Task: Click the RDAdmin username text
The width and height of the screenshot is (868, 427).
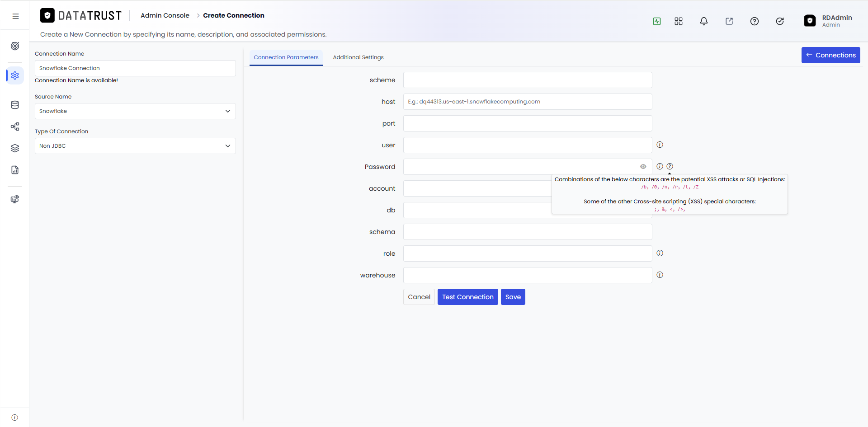Action: click(837, 18)
